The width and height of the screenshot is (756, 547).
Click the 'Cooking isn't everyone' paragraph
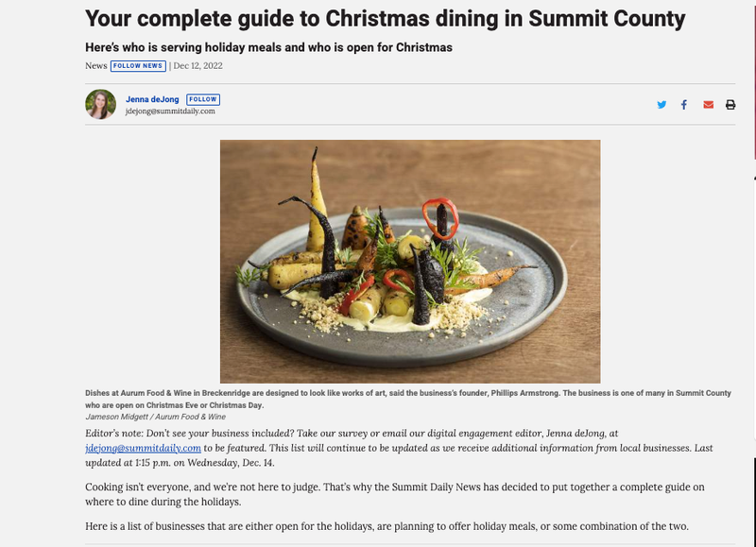point(395,494)
